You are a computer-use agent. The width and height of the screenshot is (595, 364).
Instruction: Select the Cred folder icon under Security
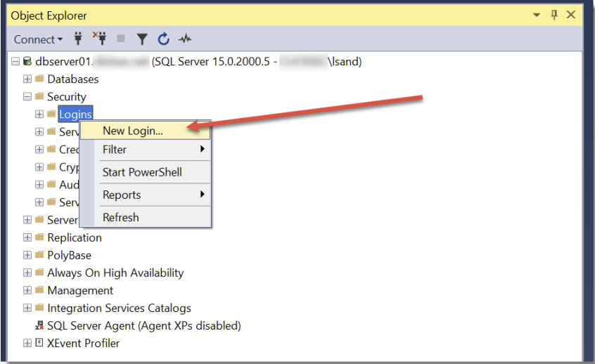coord(51,149)
